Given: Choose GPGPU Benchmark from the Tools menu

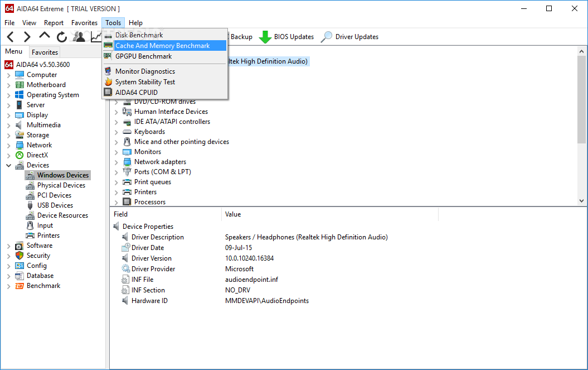Looking at the screenshot, I should tap(164, 56).
